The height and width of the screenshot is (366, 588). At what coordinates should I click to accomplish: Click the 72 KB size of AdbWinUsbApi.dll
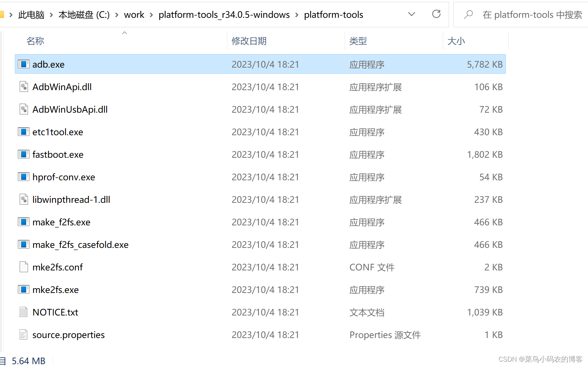pyautogui.click(x=491, y=109)
